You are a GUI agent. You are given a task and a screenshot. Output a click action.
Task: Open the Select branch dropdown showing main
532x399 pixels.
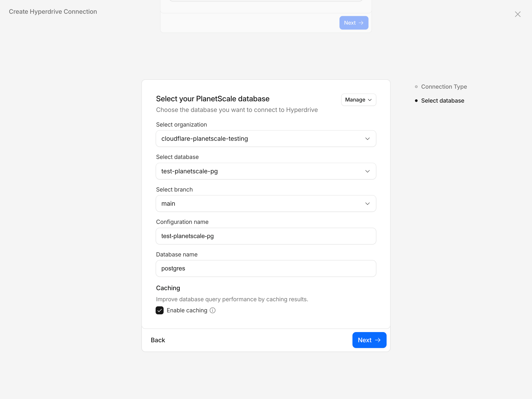tap(266, 203)
